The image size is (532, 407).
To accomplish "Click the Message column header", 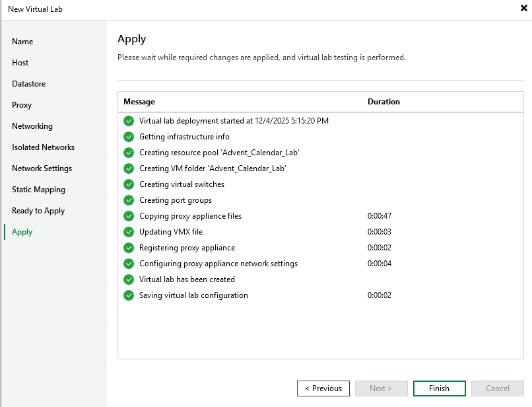I will (x=139, y=102).
